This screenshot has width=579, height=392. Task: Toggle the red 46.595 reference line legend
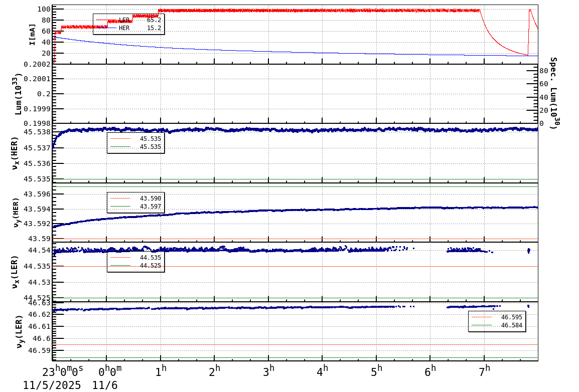497,317
